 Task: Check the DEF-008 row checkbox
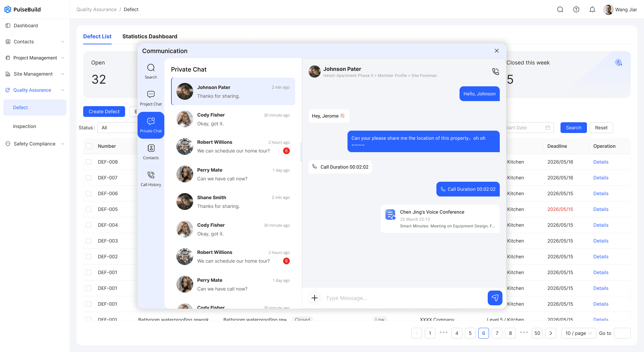click(x=89, y=162)
